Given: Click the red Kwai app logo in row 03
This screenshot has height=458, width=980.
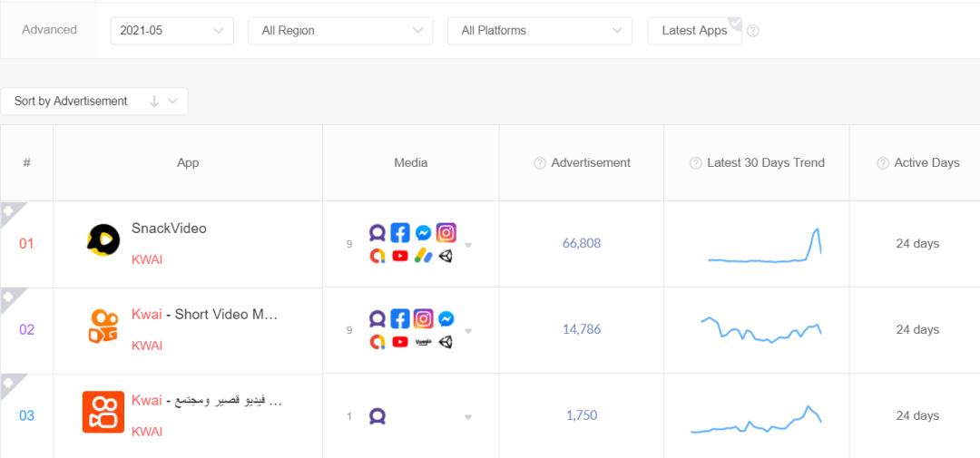Looking at the screenshot, I should click(103, 413).
